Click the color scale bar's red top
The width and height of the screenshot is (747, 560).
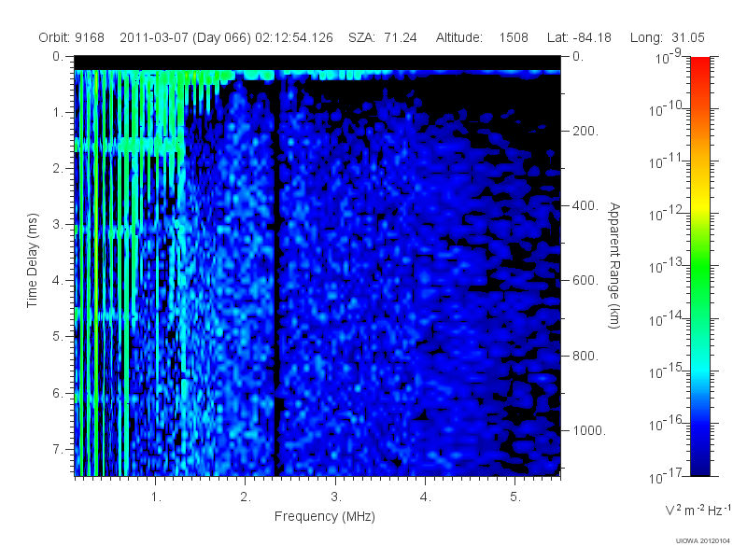point(699,62)
